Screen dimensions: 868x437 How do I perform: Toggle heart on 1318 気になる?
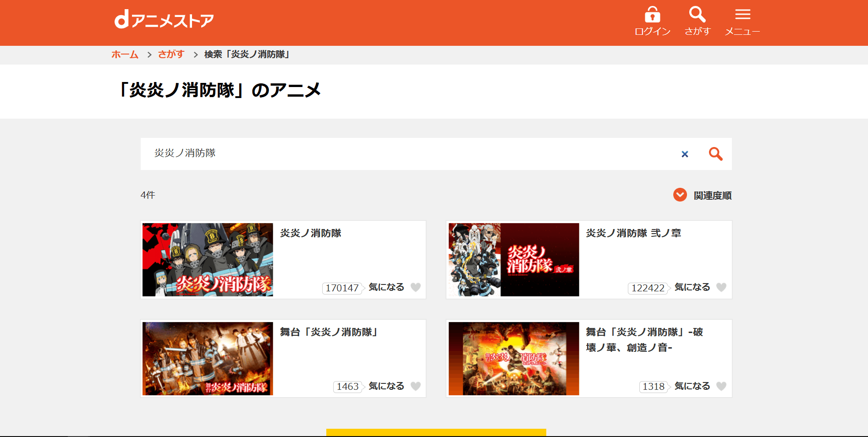click(x=721, y=386)
